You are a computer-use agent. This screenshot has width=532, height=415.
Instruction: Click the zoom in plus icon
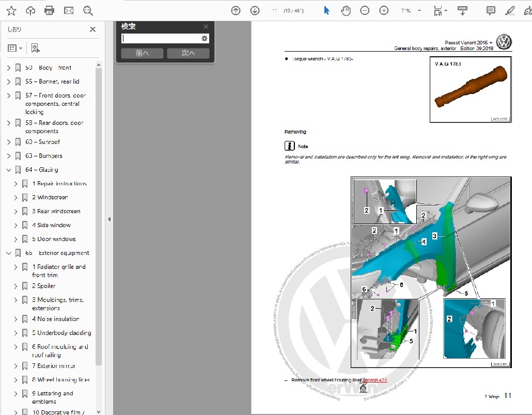(x=384, y=10)
